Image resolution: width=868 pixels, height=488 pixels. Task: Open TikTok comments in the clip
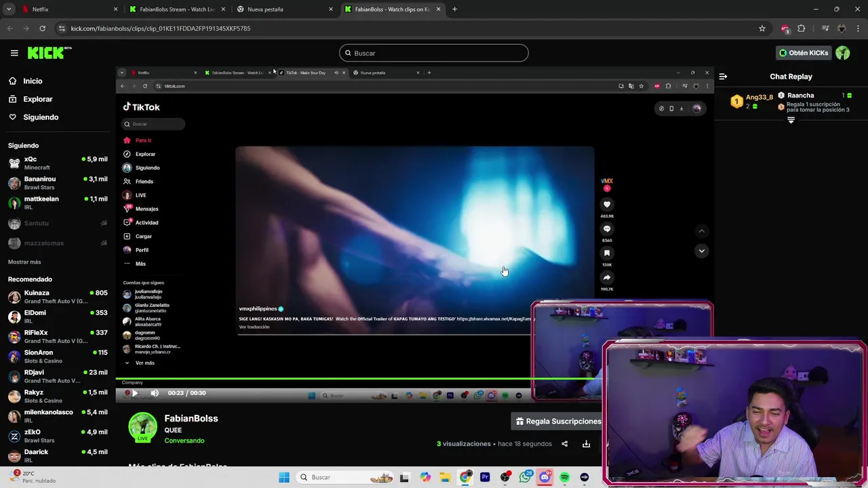(x=607, y=229)
